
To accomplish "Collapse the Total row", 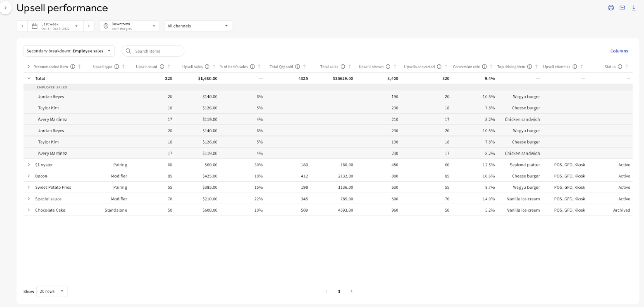I will (x=29, y=78).
